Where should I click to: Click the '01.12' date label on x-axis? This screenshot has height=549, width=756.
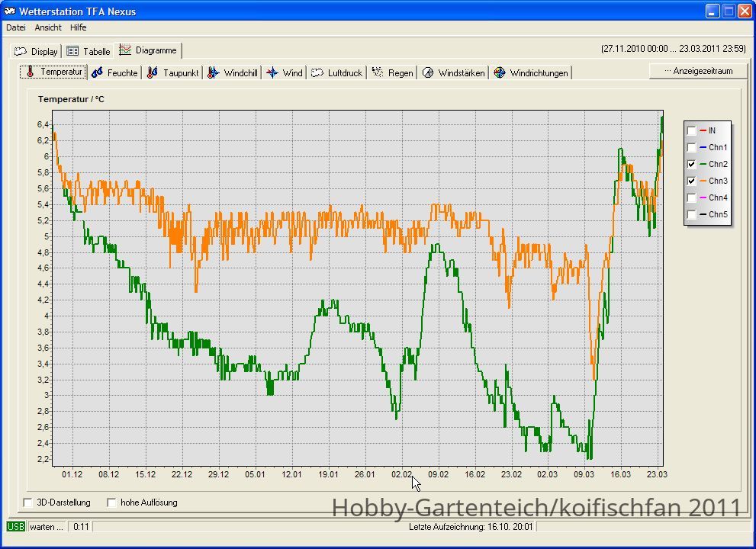(x=72, y=474)
